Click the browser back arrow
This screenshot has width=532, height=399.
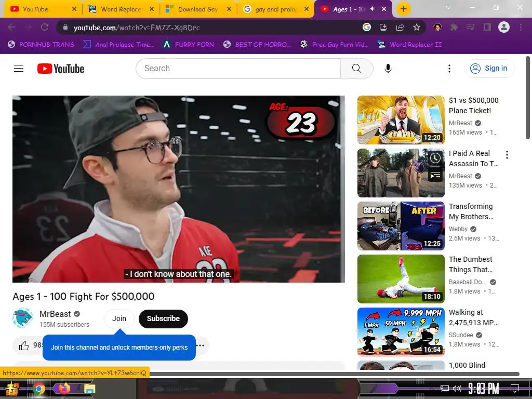tap(11, 27)
